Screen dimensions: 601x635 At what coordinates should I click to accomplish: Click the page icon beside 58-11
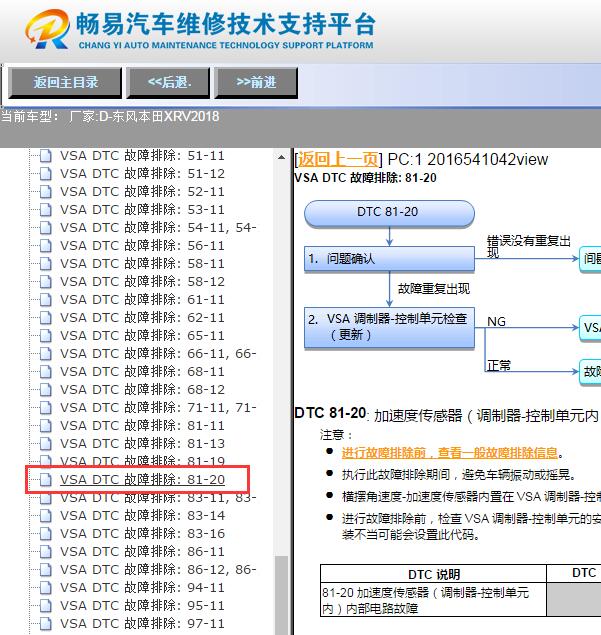[46, 264]
